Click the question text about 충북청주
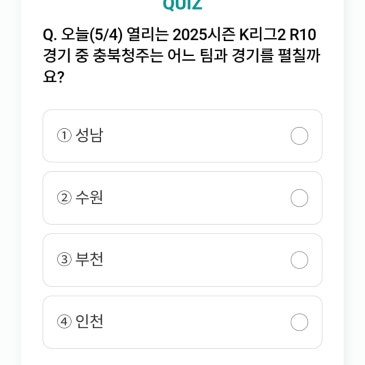Screen dimensions: 365x365 (x=182, y=56)
